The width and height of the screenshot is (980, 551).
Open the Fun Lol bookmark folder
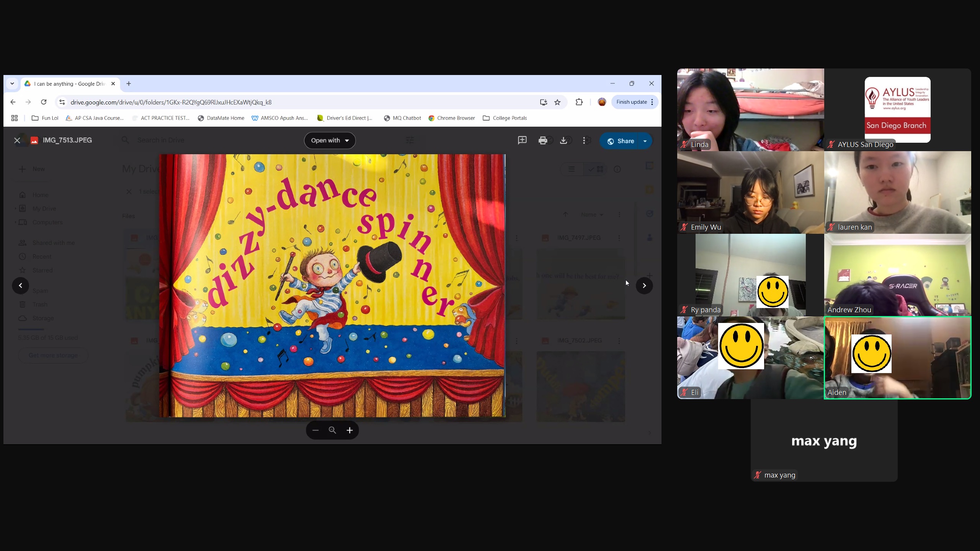45,118
